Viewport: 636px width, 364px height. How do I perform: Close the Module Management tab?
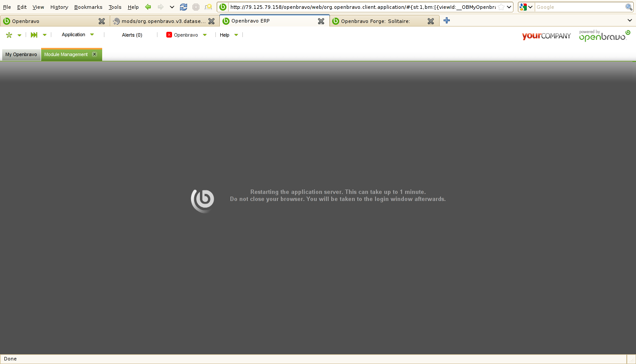(x=95, y=54)
